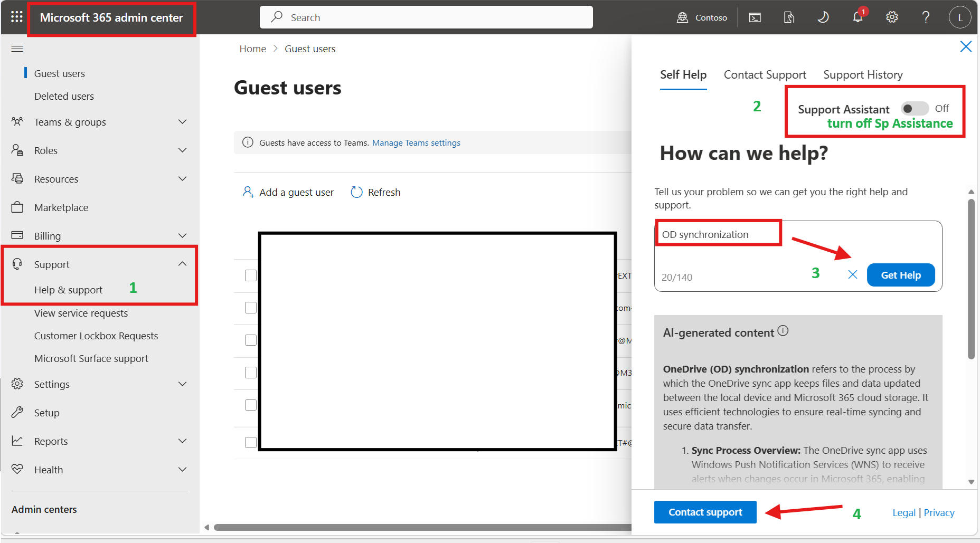Close the help panel with X
This screenshot has width=980, height=543.
966,46
